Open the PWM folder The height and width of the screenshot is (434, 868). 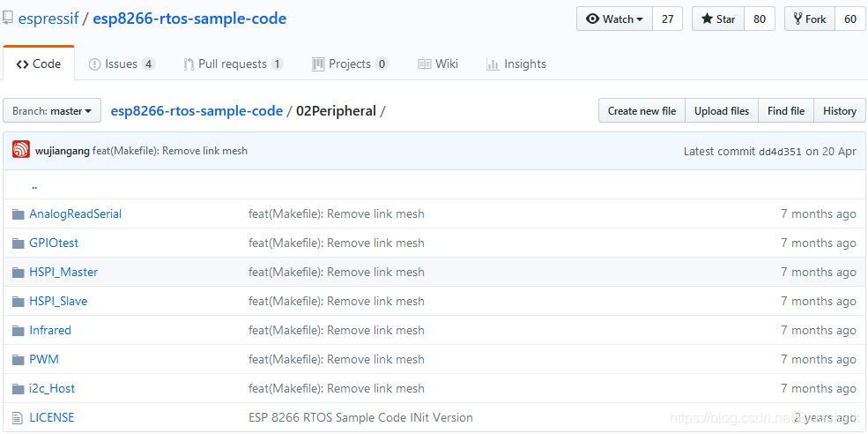(x=44, y=360)
